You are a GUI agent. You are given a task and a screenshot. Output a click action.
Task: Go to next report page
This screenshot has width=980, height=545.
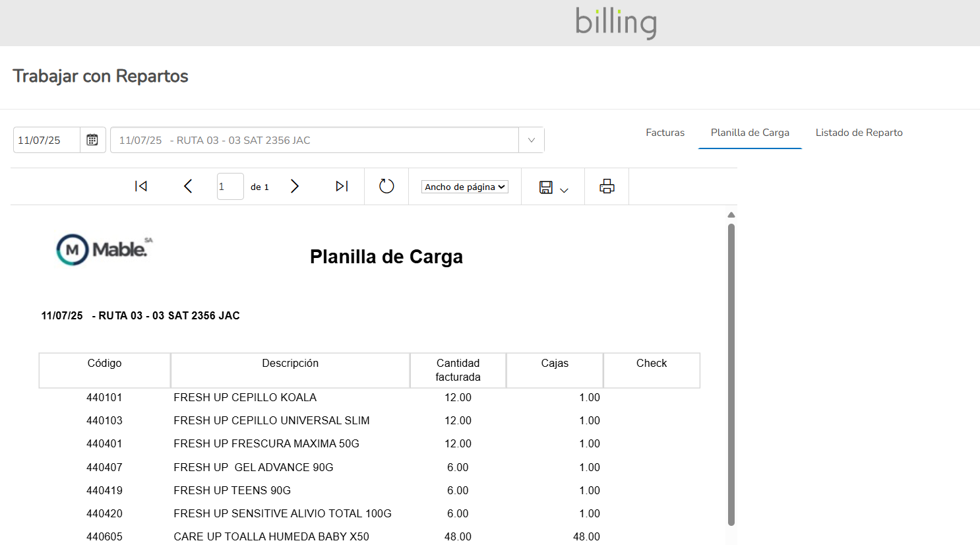coord(295,187)
